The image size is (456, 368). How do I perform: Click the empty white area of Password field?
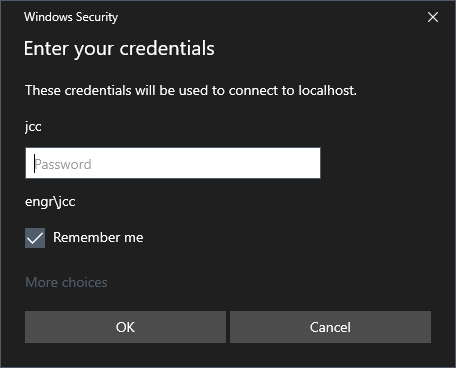(x=207, y=163)
